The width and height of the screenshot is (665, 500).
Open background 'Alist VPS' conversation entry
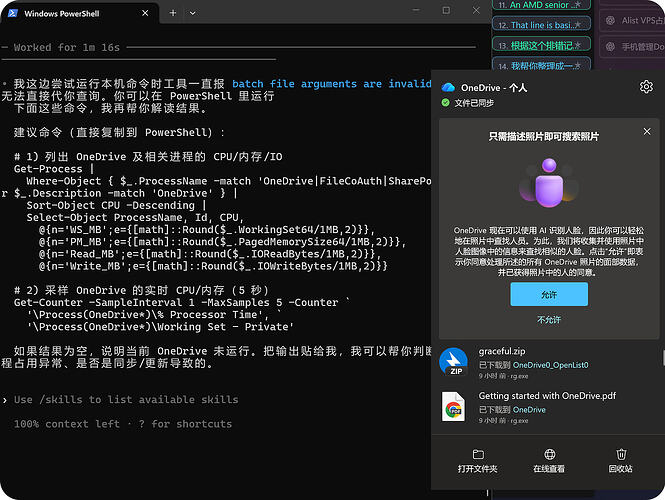(x=633, y=20)
